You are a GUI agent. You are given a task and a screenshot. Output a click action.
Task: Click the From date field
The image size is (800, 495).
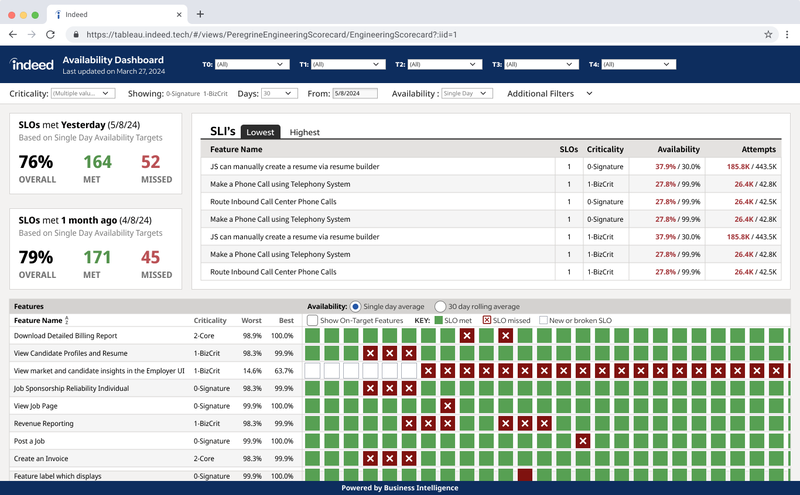point(355,93)
